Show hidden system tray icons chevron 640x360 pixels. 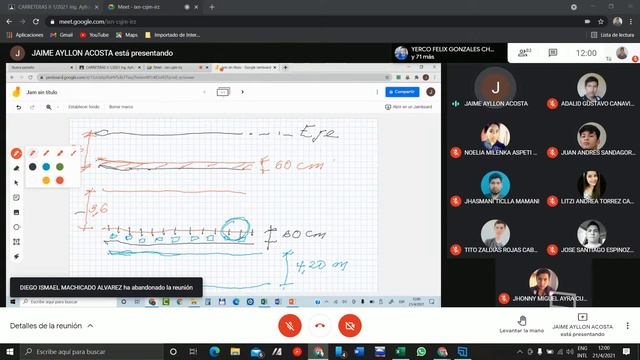point(520,351)
